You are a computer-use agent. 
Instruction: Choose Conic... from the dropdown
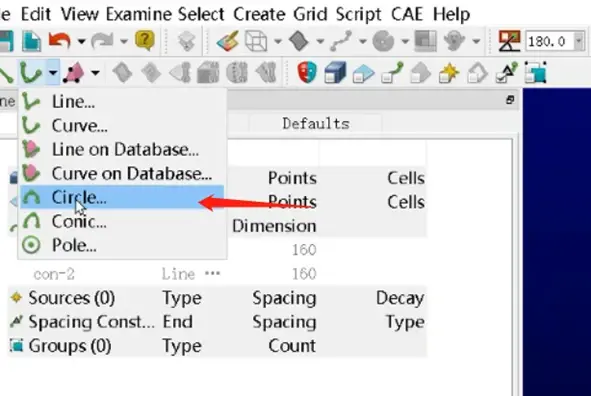pyautogui.click(x=122, y=222)
